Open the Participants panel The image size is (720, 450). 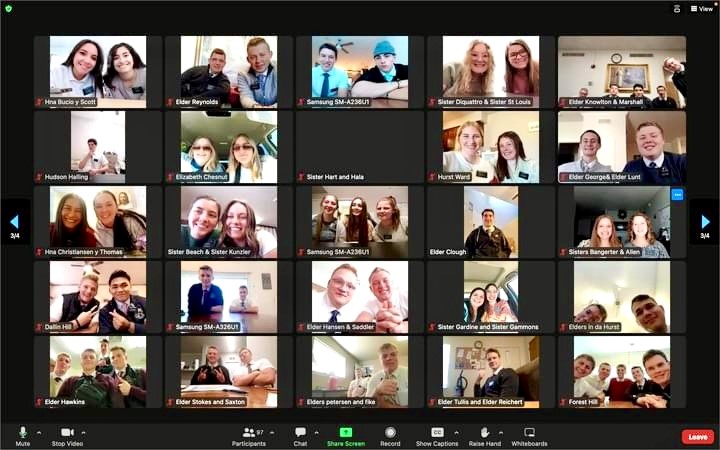[248, 433]
